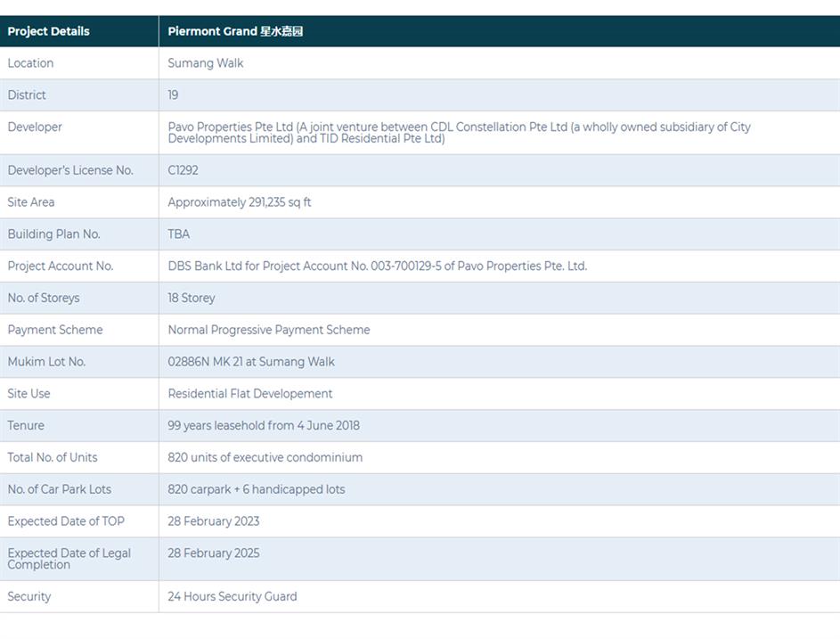The height and width of the screenshot is (639, 840).
Task: Click the "Sumang Walk" location value
Action: tap(206, 63)
